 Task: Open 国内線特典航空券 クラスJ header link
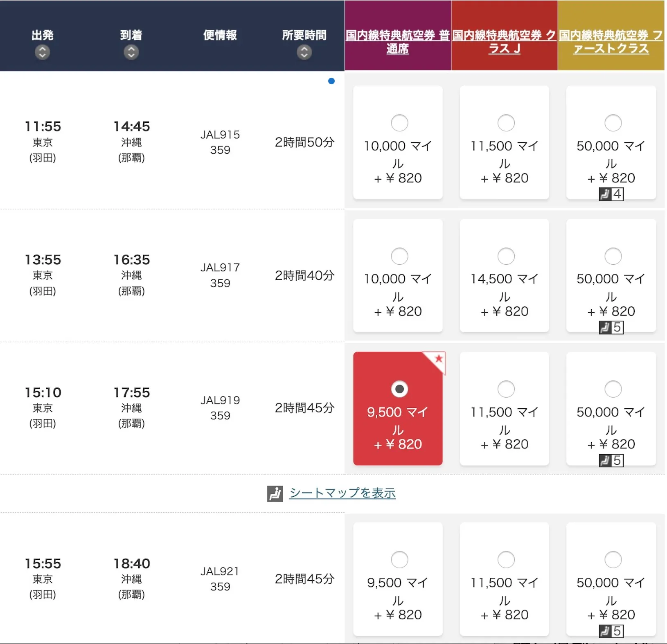(504, 42)
